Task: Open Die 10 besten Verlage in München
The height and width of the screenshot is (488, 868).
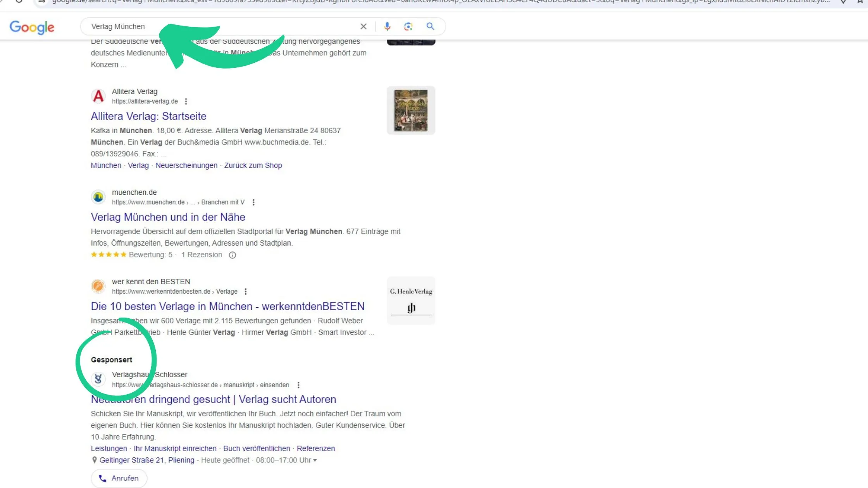Action: (x=227, y=306)
